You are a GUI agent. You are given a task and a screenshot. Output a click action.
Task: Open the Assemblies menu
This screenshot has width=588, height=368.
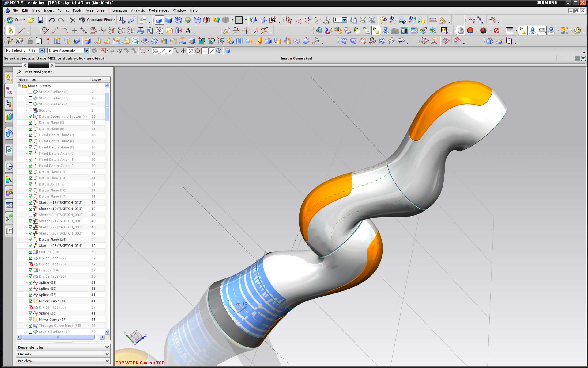click(x=95, y=10)
